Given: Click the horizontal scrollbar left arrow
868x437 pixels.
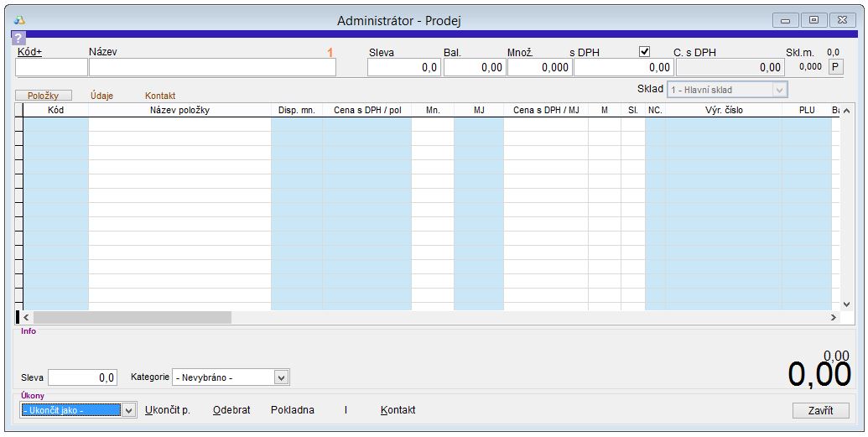Looking at the screenshot, I should tap(26, 318).
